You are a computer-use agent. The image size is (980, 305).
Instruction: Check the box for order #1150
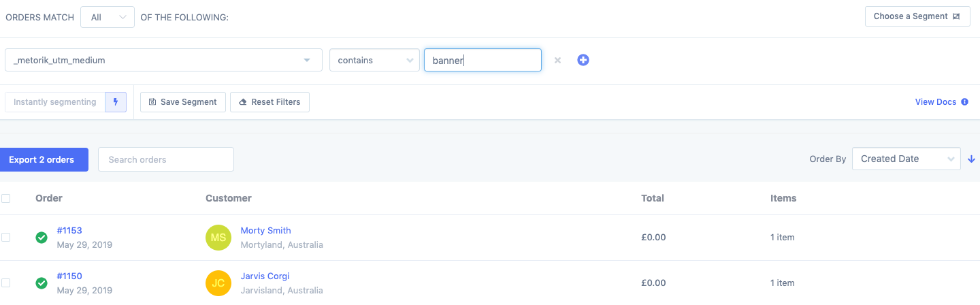6,283
